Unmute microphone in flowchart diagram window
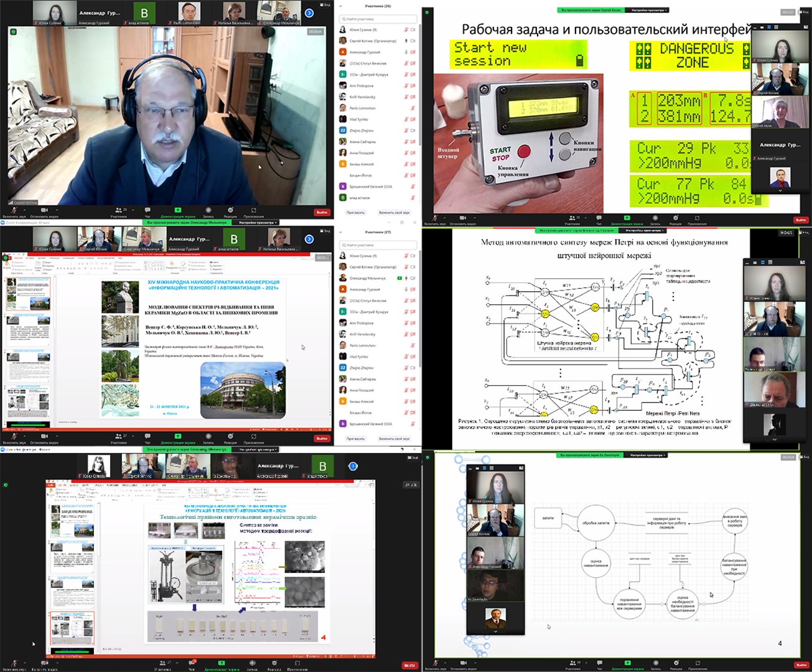Image resolution: width=812 pixels, height=672 pixels. tap(436, 664)
